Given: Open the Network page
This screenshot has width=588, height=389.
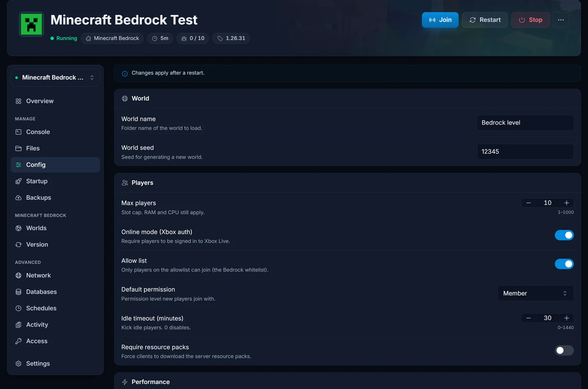Looking at the screenshot, I should point(55,275).
